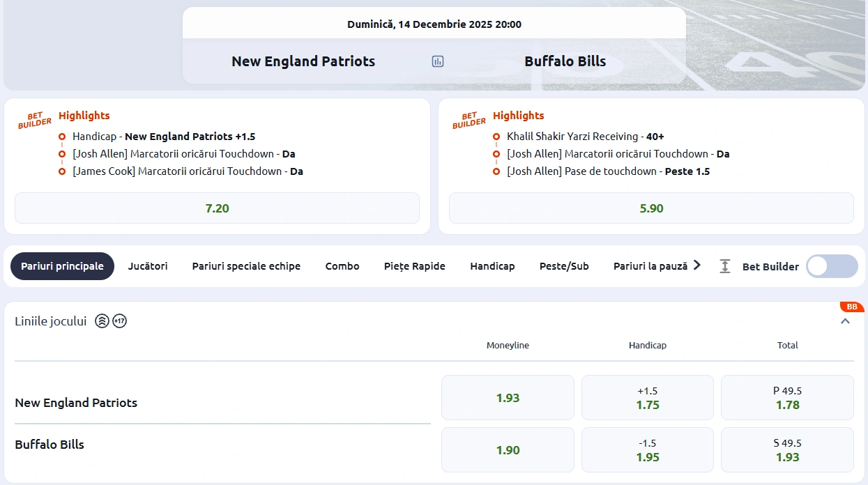Click the +17 additional markets icon
This screenshot has width=868, height=485.
point(119,321)
